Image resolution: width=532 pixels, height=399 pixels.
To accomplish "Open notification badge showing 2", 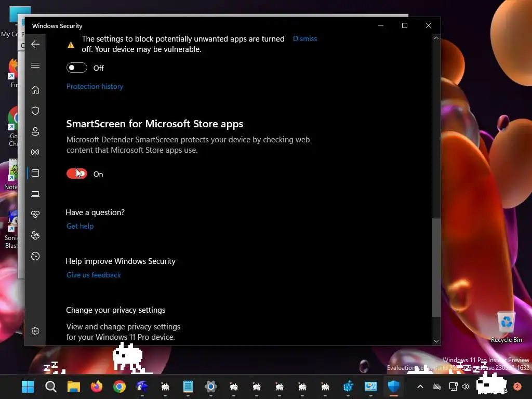I will (x=517, y=387).
